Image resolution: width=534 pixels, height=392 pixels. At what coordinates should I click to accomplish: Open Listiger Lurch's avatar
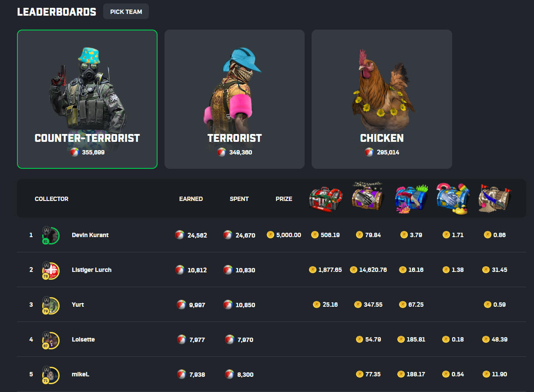tap(50, 270)
